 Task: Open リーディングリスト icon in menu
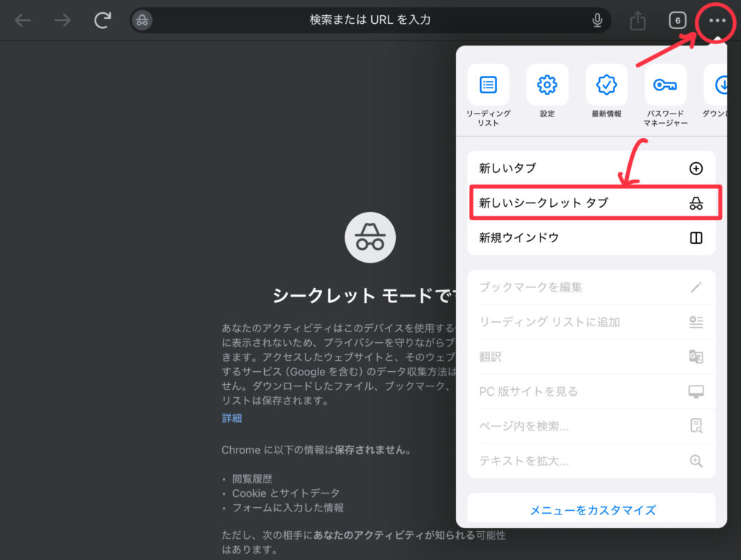tap(488, 85)
